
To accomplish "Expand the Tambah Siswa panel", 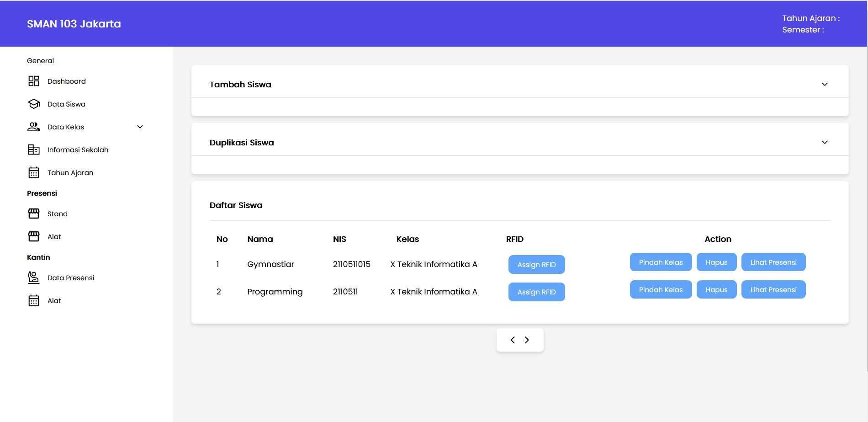I will [825, 85].
